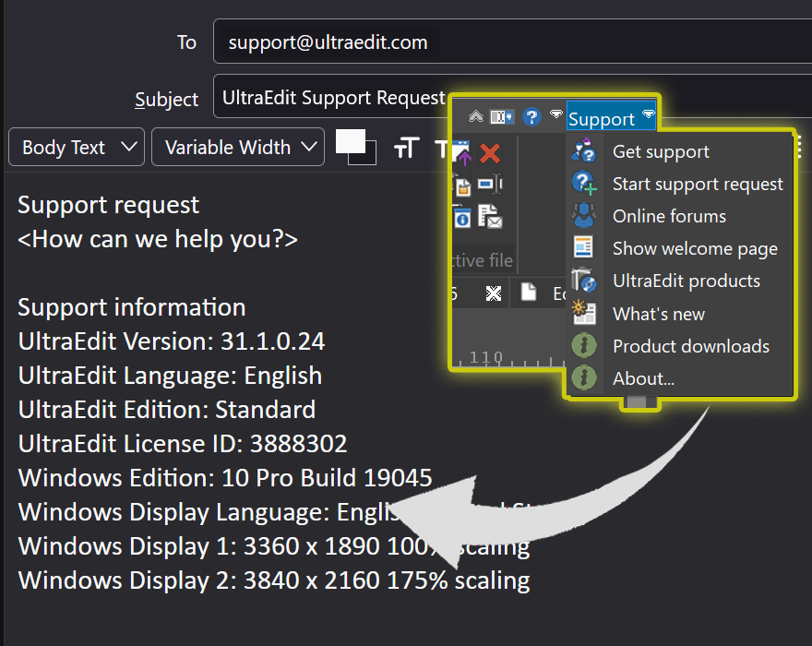The height and width of the screenshot is (646, 812).
Task: Click the blank document icon on the file tab
Action: (x=529, y=292)
